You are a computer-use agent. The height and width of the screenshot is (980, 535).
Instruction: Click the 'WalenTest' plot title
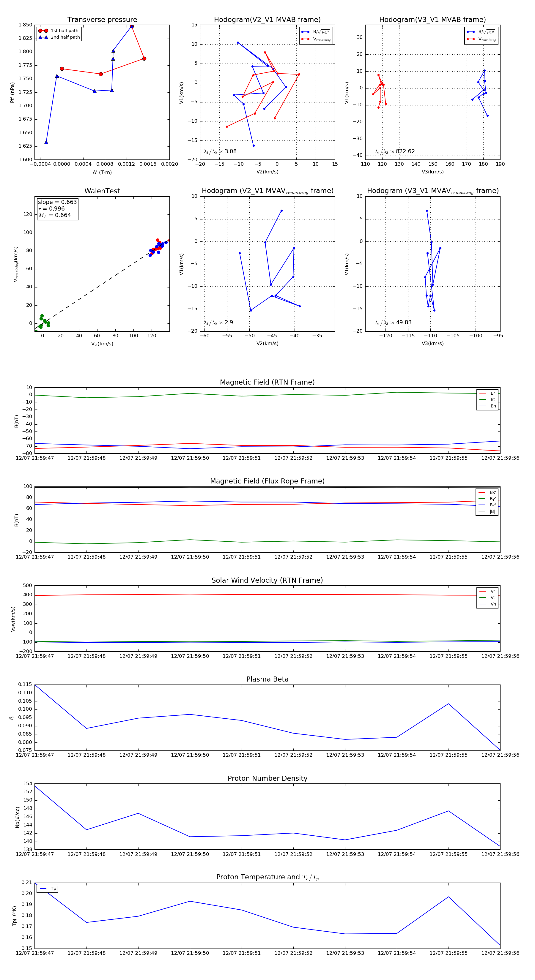pos(102,191)
